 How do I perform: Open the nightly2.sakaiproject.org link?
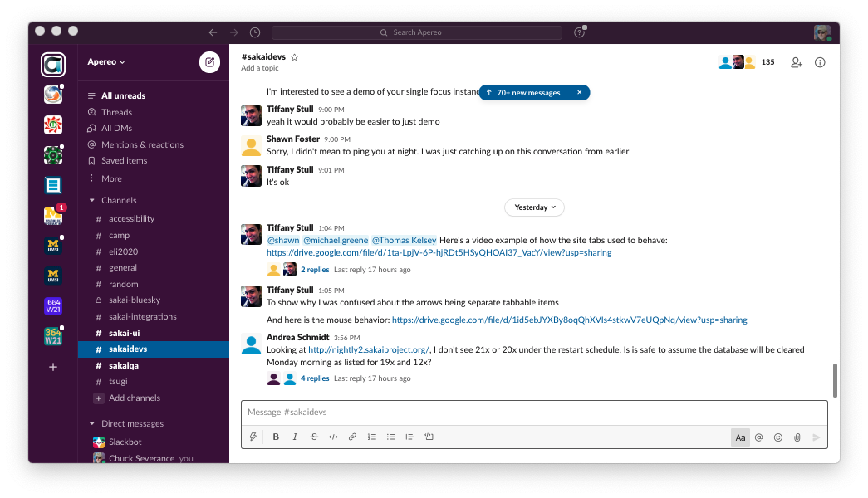click(368, 350)
